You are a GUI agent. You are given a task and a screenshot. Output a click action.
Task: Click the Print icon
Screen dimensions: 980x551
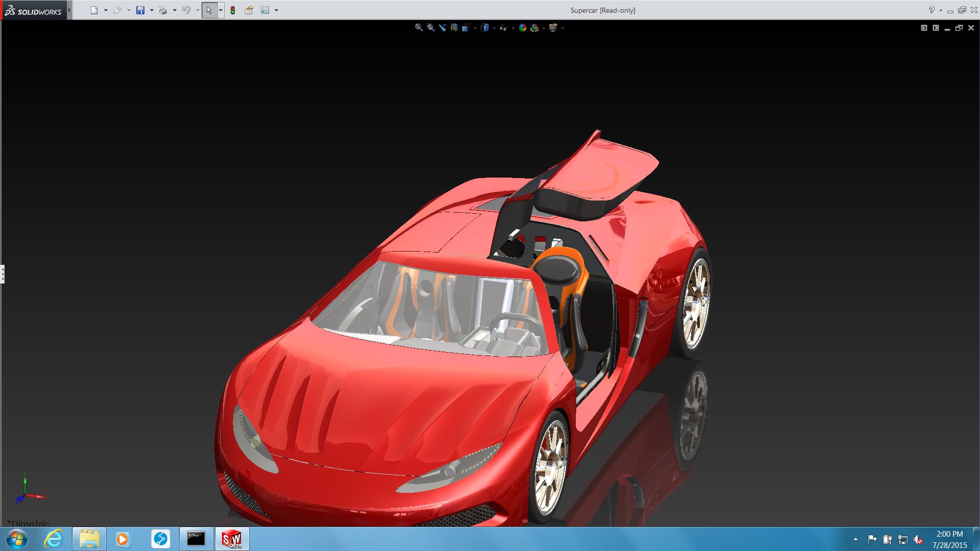tap(163, 10)
